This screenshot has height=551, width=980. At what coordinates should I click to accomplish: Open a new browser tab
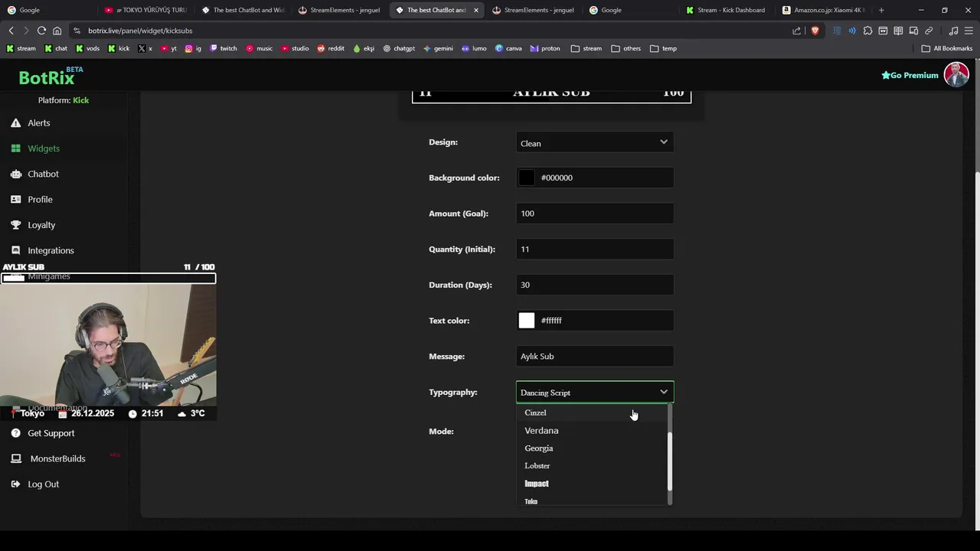coord(881,10)
